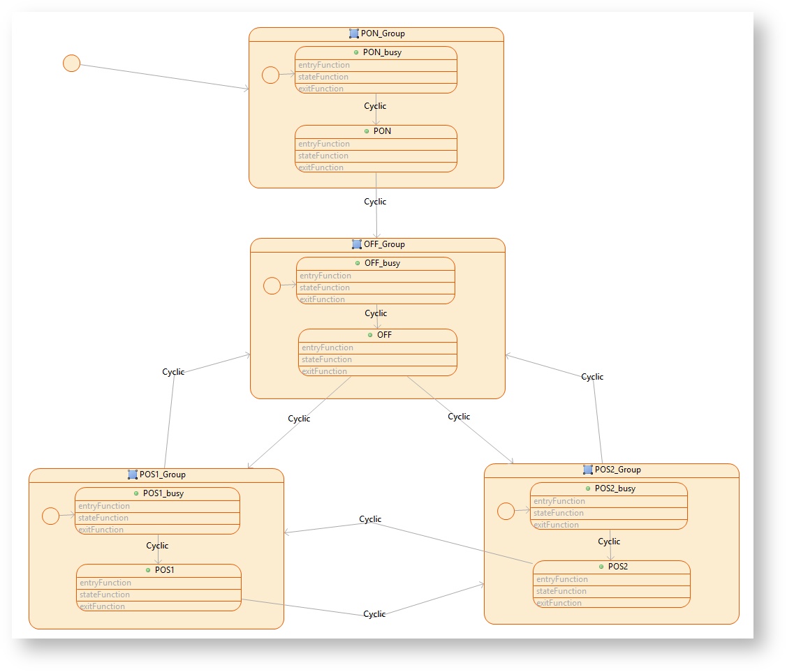The image size is (787, 672).
Task: Select the top-level initial state circle outside all groups
Action: (x=71, y=64)
